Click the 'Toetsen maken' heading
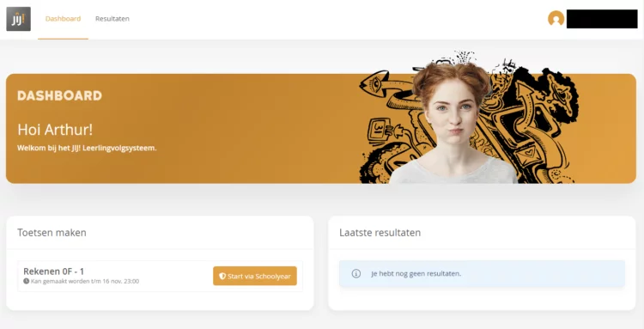 (52, 233)
